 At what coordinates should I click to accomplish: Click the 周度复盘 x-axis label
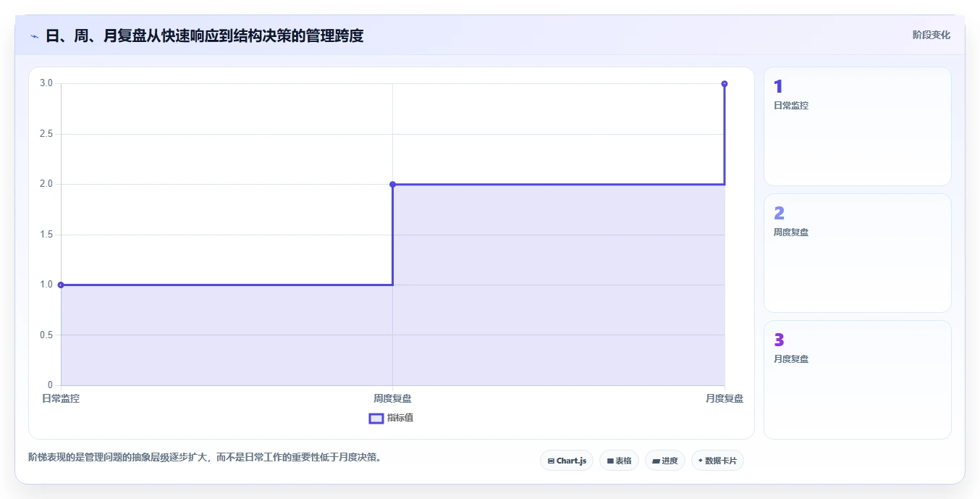[392, 398]
